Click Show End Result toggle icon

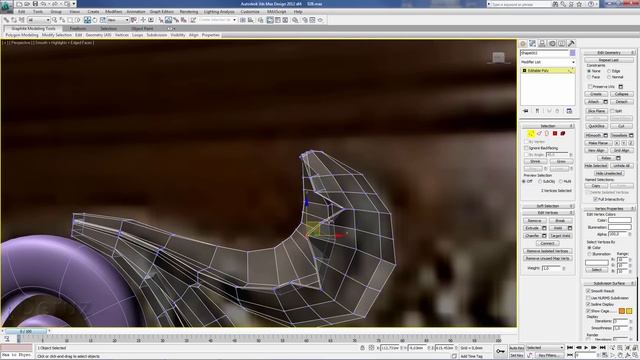pyautogui.click(x=537, y=111)
